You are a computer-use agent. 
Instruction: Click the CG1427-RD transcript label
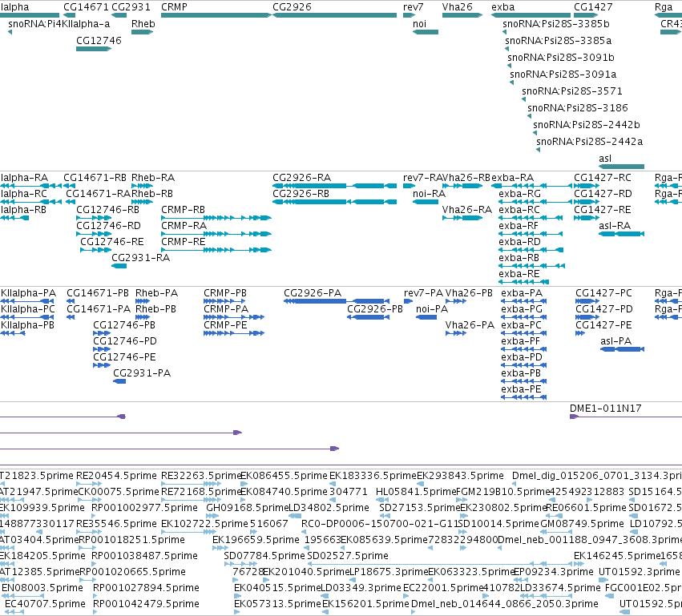pos(603,193)
